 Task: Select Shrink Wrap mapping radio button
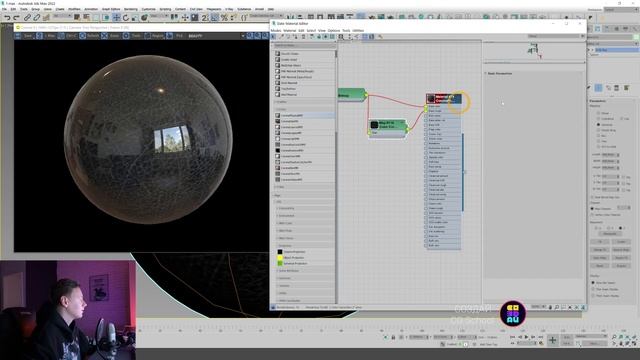tap(598, 130)
